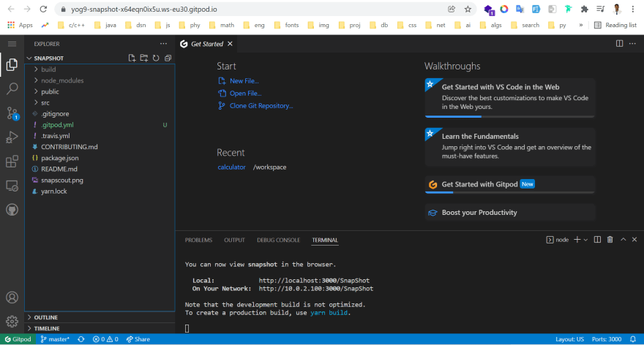Click the master branch indicator
The width and height of the screenshot is (644, 345).
pos(55,339)
